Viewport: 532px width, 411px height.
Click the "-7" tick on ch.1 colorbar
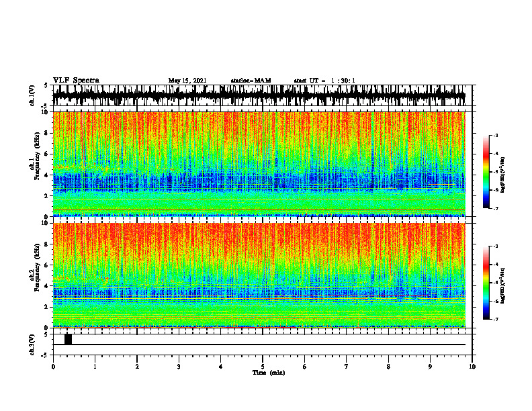coord(496,208)
